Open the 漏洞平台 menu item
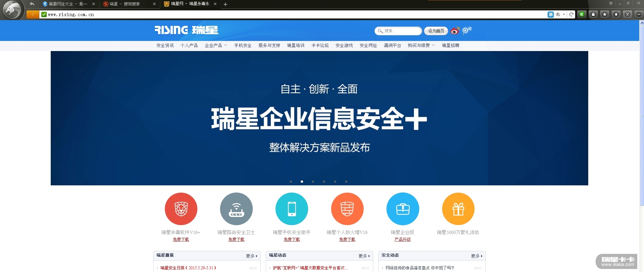The width and height of the screenshot is (644, 272). pos(392,45)
